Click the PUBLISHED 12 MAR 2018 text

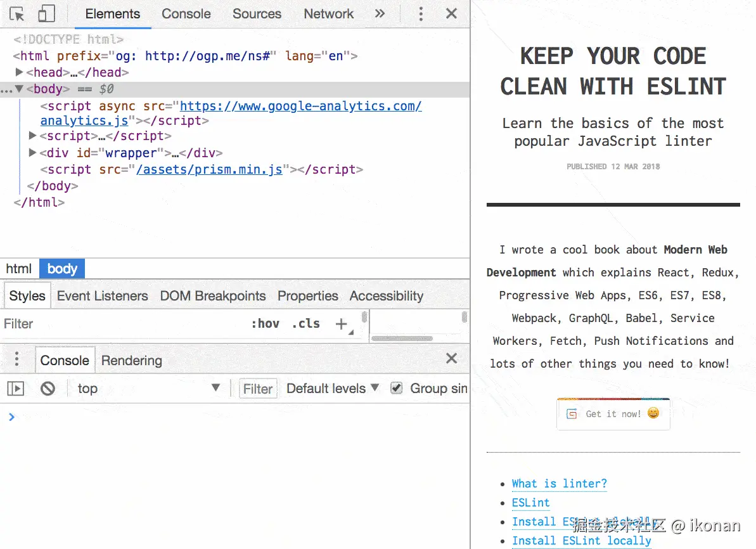[613, 167]
